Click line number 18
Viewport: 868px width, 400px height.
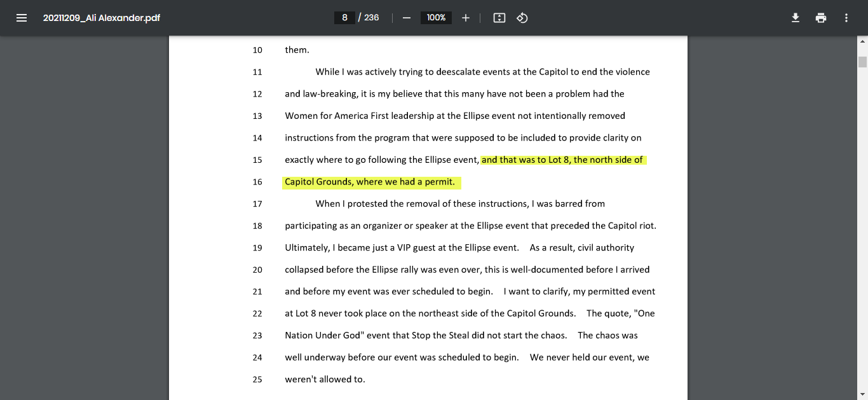click(257, 226)
